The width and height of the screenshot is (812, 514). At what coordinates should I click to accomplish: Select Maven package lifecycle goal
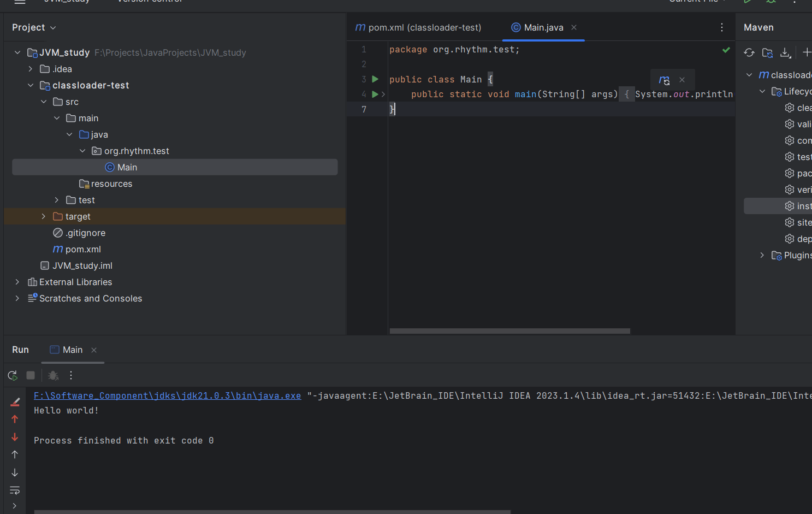798,173
